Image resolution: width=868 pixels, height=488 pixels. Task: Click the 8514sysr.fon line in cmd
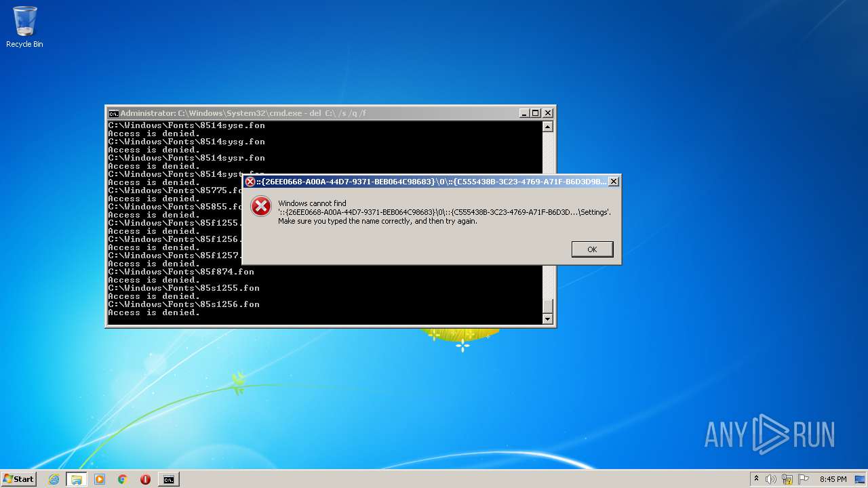click(x=186, y=158)
